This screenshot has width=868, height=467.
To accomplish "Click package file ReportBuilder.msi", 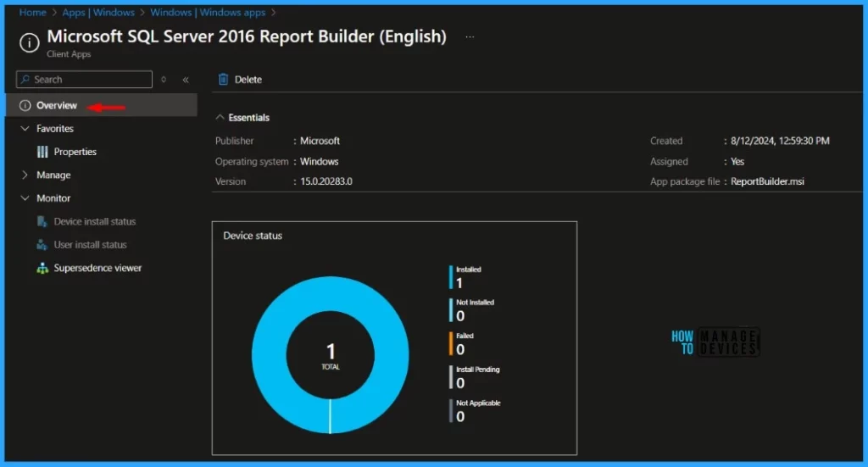I will click(x=767, y=181).
